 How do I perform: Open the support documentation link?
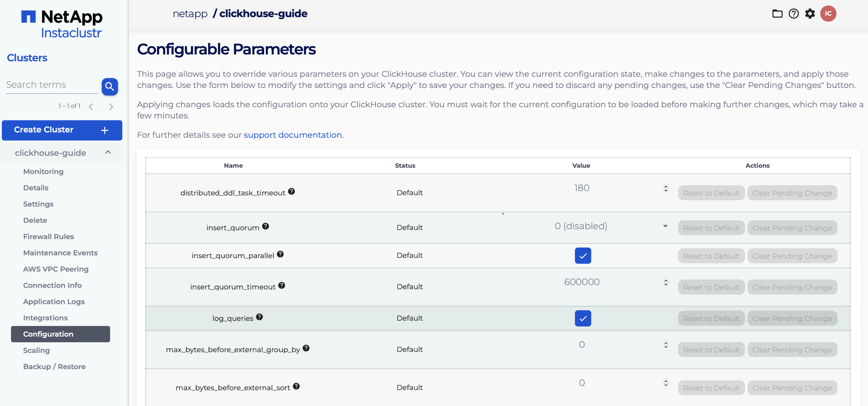point(293,135)
